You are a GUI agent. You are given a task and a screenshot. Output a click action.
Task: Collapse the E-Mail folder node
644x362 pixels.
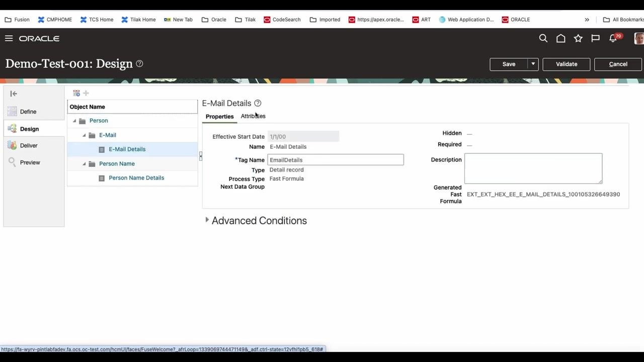click(84, 135)
